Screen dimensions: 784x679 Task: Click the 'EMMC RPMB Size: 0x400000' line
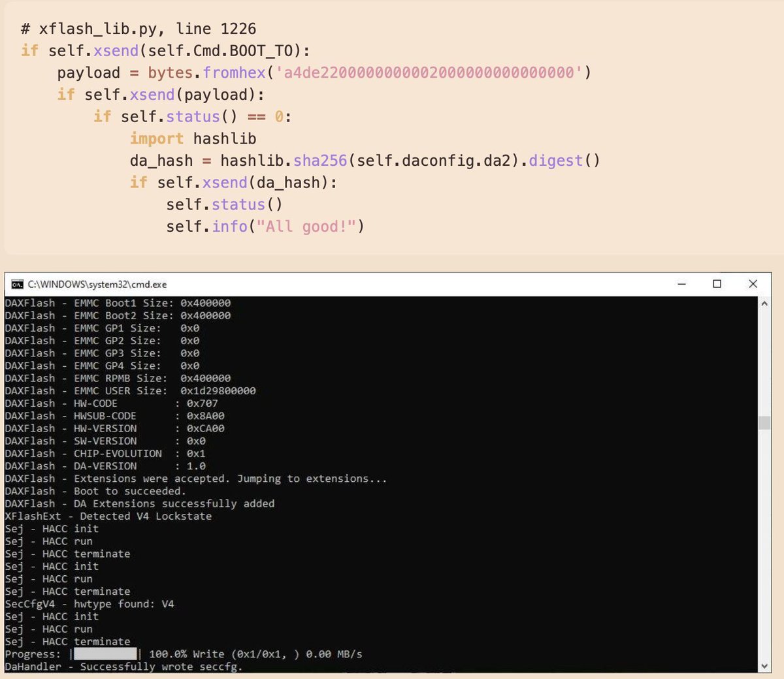pos(118,378)
